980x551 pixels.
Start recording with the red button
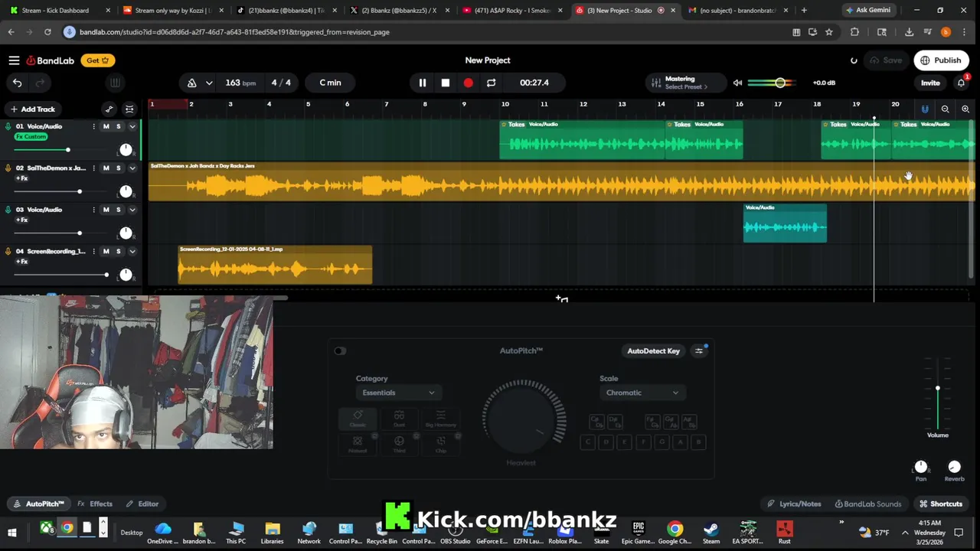point(468,83)
